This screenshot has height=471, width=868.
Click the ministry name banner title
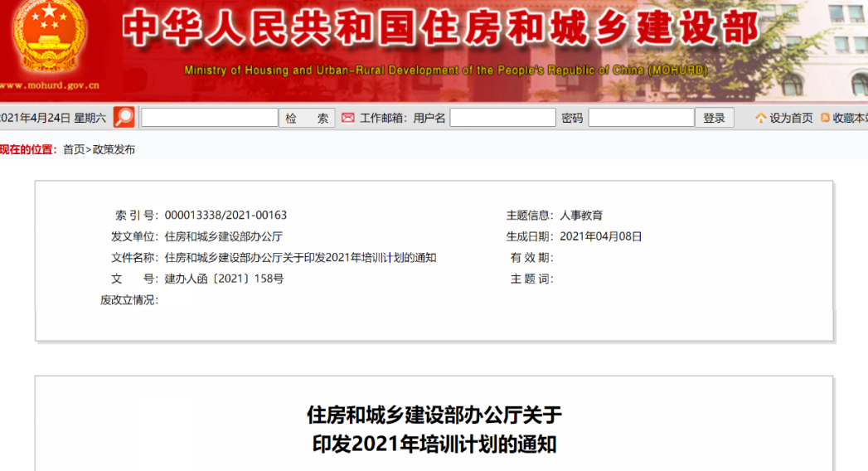pyautogui.click(x=440, y=27)
